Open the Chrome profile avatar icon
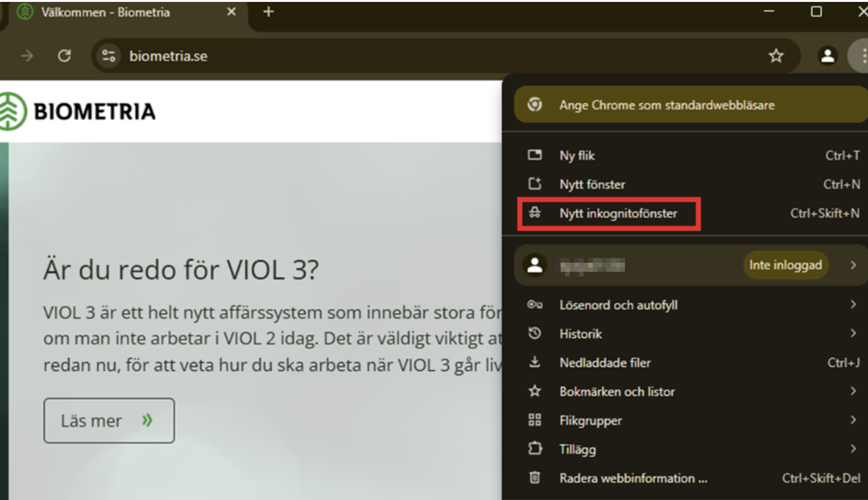This screenshot has width=868, height=500. click(827, 56)
